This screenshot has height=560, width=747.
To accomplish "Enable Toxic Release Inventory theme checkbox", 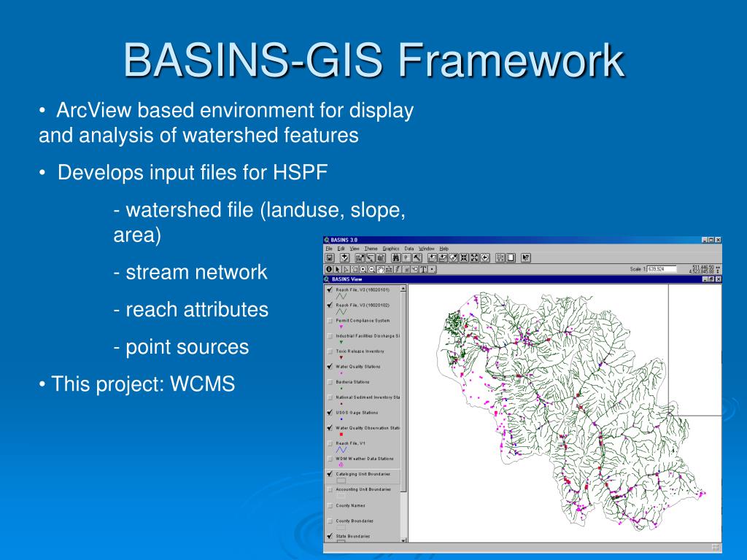I will pos(330,351).
